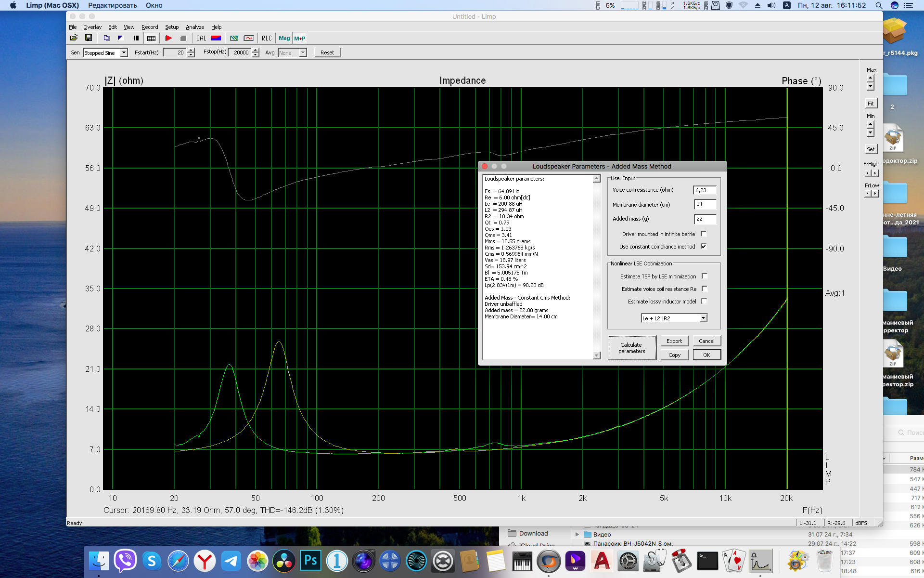Click the CAL calibrate toolbar button
Image resolution: width=924 pixels, height=578 pixels.
point(201,38)
